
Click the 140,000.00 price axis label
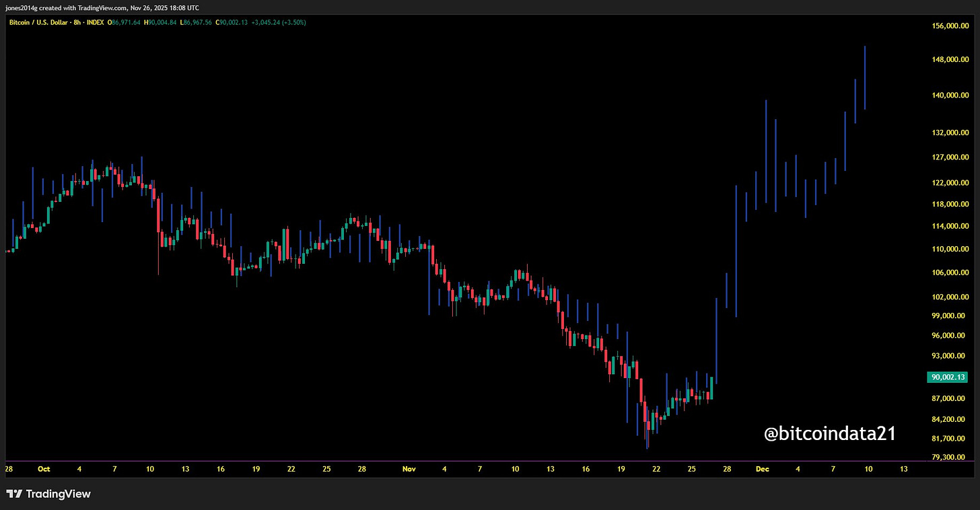coord(950,96)
